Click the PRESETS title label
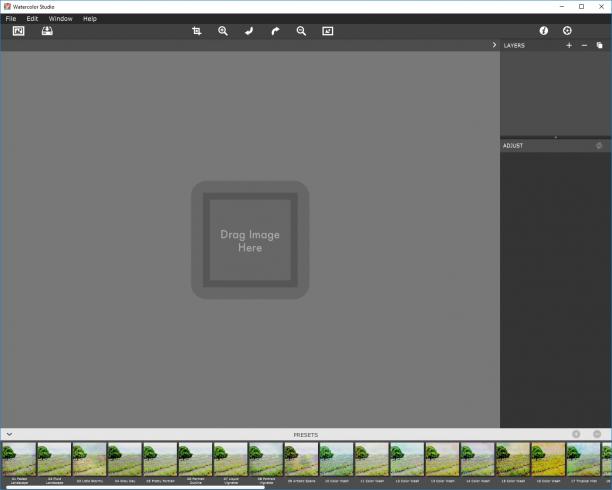 306,435
